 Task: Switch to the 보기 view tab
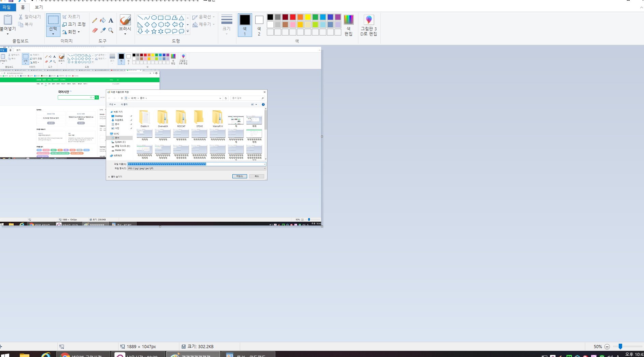(39, 7)
